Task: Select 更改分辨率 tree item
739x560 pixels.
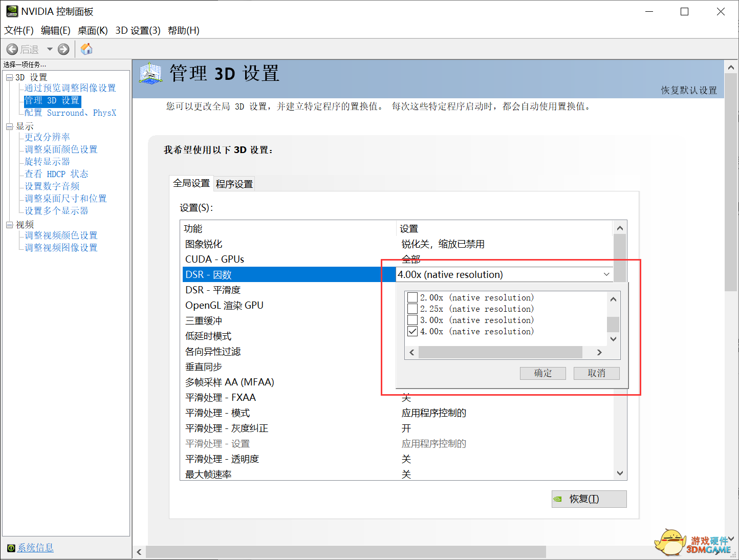Action: coord(47,137)
